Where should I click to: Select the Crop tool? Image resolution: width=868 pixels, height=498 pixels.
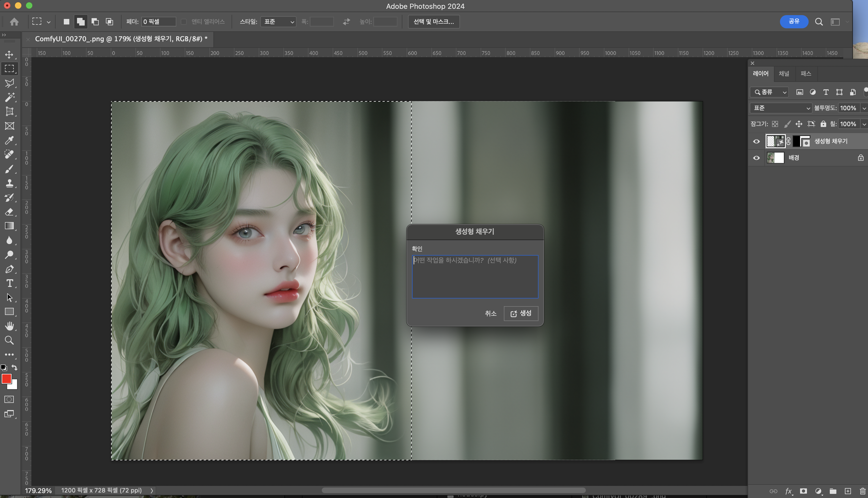coord(9,112)
